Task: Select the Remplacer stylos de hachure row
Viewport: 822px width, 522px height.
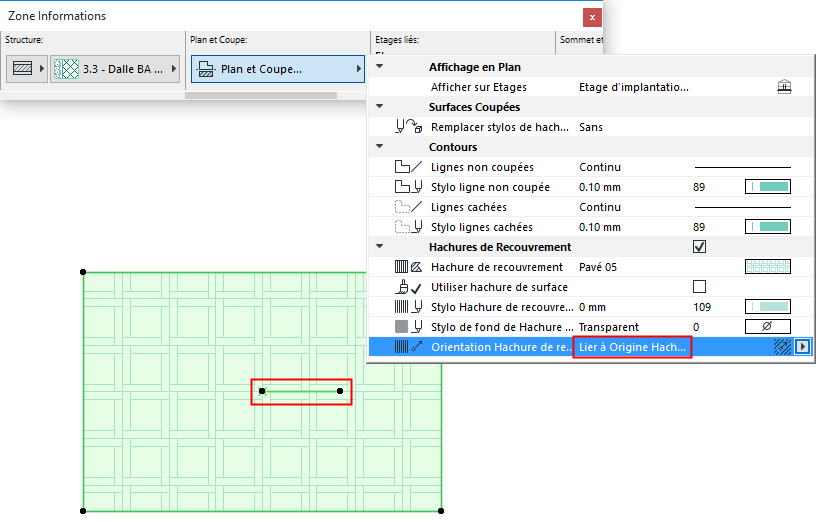Action: [591, 127]
